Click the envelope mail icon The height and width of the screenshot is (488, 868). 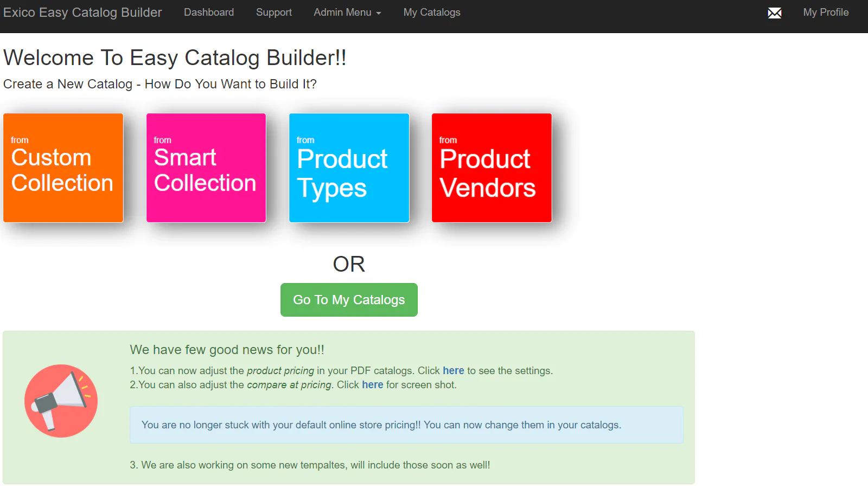point(775,13)
